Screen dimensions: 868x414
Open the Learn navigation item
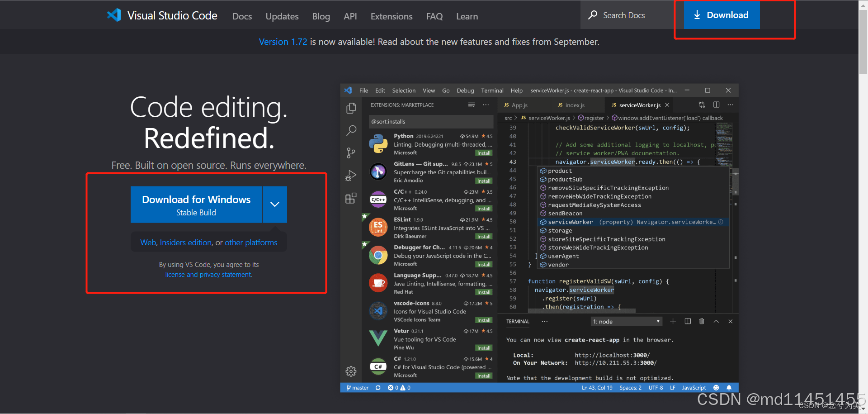[x=467, y=16]
